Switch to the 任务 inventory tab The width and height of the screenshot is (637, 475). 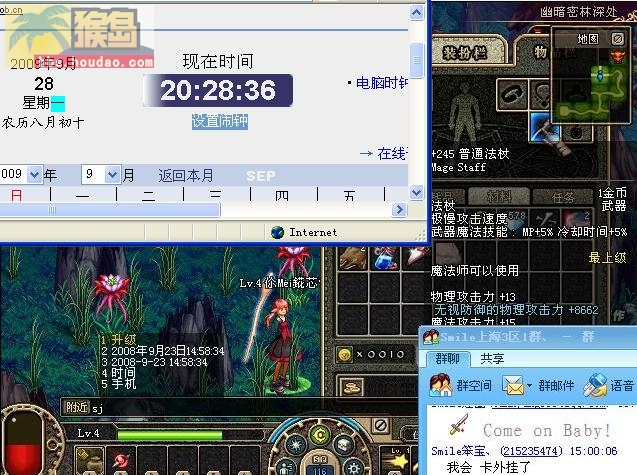tap(563, 197)
